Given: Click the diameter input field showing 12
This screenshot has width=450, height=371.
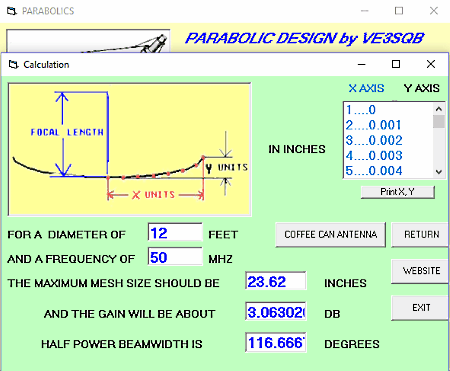Looking at the screenshot, I should click(175, 232).
